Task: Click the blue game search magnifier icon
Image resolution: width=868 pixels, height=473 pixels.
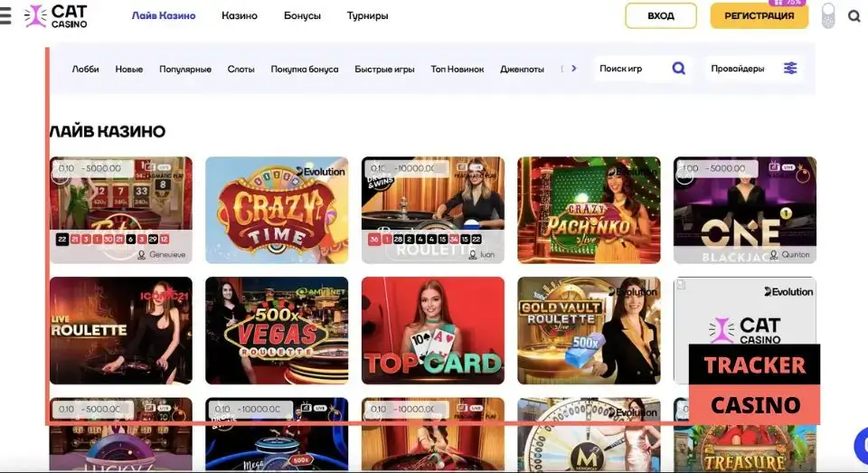Action: click(x=679, y=68)
